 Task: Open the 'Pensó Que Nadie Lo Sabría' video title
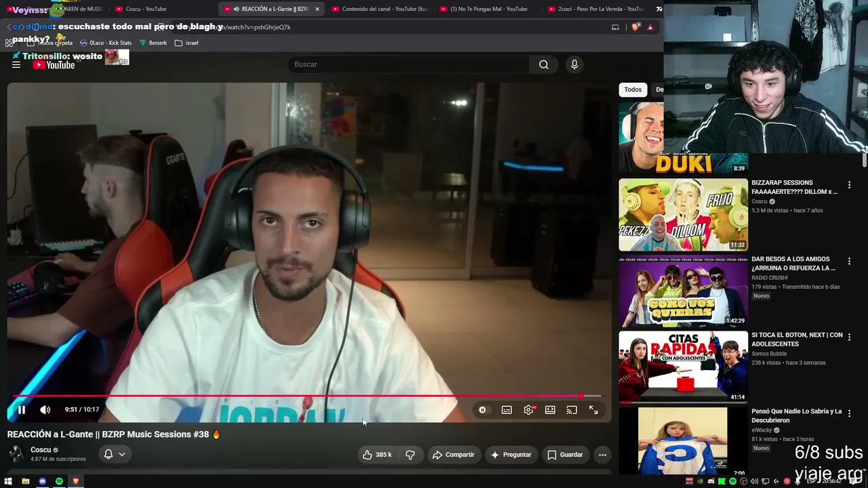[x=796, y=415]
